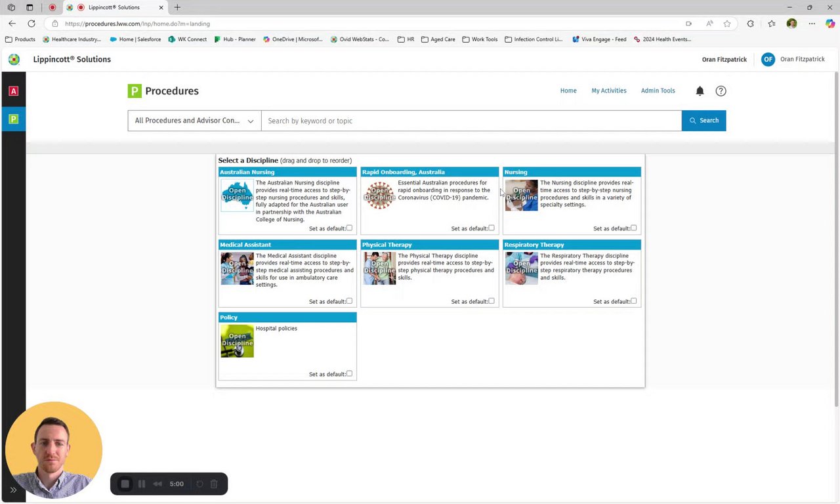Refresh the page in browser

(x=31, y=24)
